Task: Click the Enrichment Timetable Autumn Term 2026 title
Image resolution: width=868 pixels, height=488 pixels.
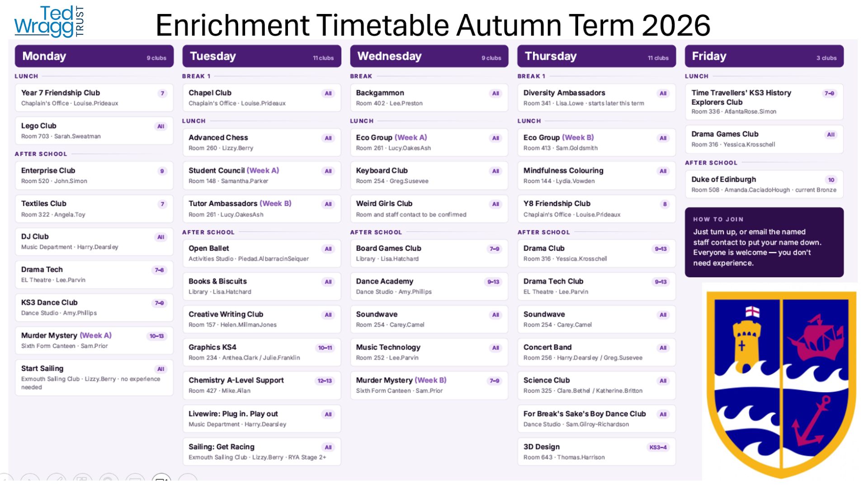Action: point(433,25)
